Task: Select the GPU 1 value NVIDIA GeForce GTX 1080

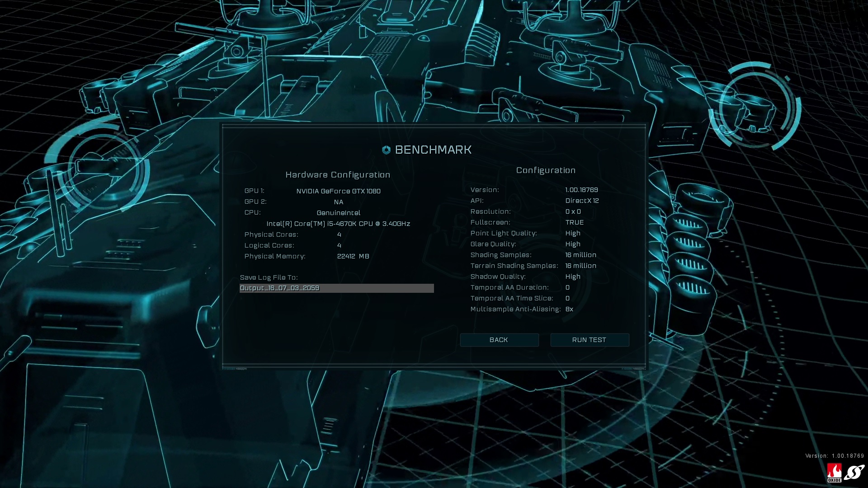Action: point(338,191)
